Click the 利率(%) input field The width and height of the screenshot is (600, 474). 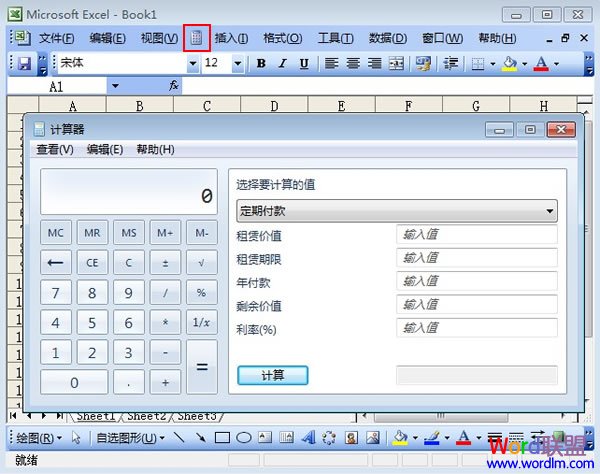tap(477, 327)
